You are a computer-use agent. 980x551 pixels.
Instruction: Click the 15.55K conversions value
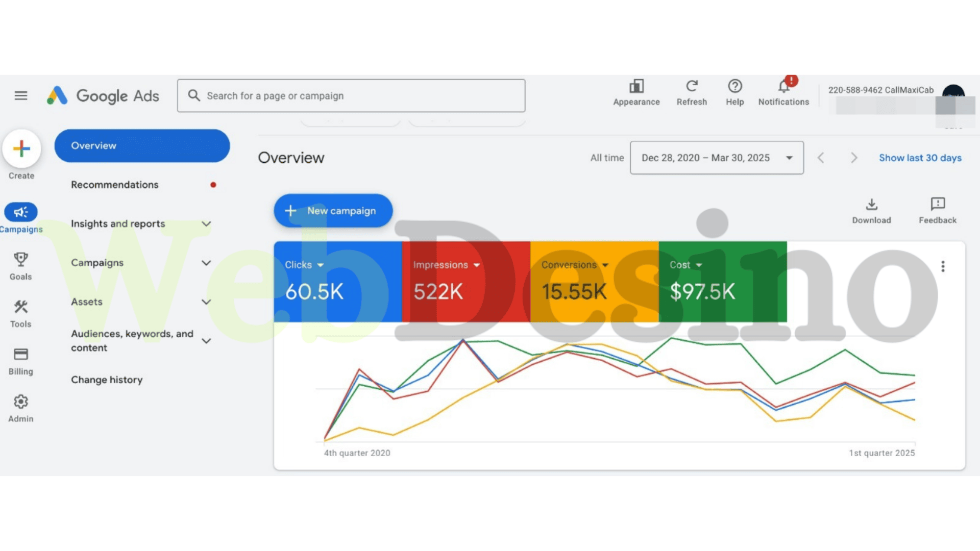point(574,292)
